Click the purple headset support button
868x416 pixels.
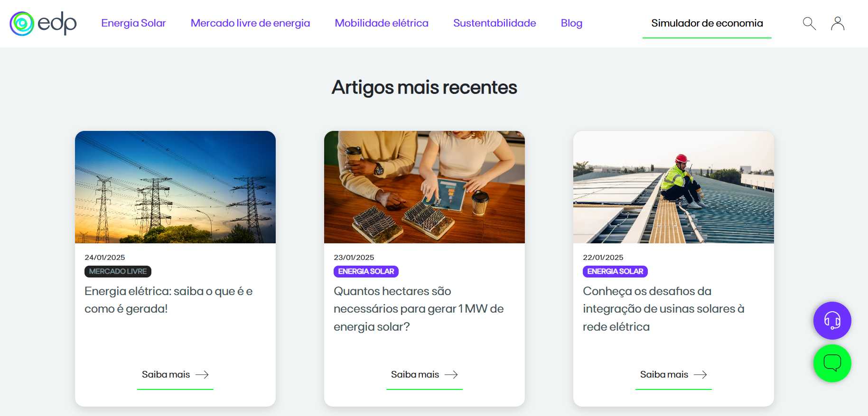(832, 321)
